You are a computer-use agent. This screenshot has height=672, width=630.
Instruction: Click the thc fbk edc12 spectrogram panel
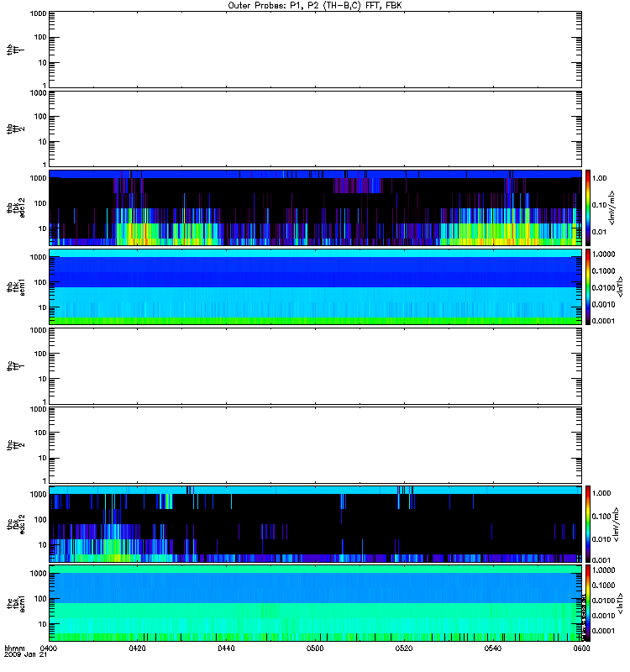click(x=315, y=524)
